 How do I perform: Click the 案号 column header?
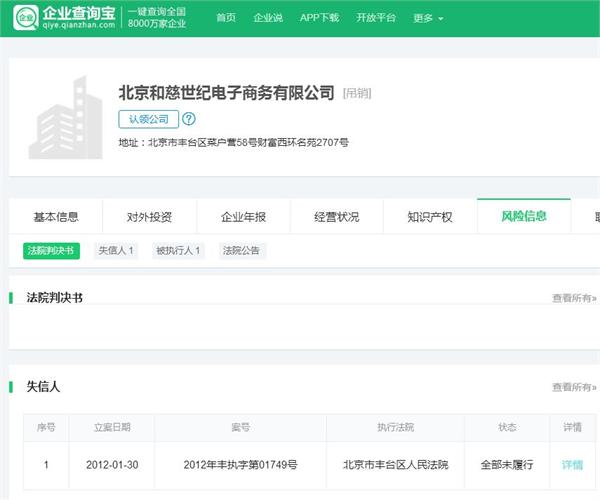(x=240, y=427)
